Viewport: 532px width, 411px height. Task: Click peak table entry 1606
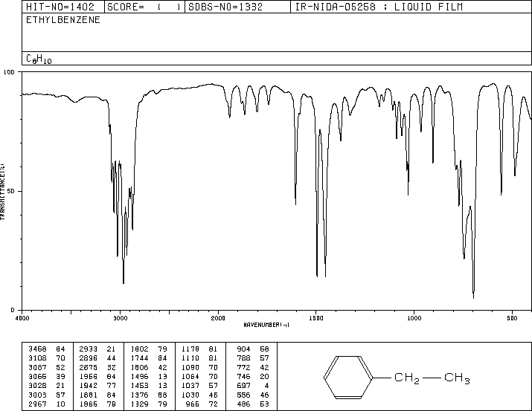click(x=139, y=367)
